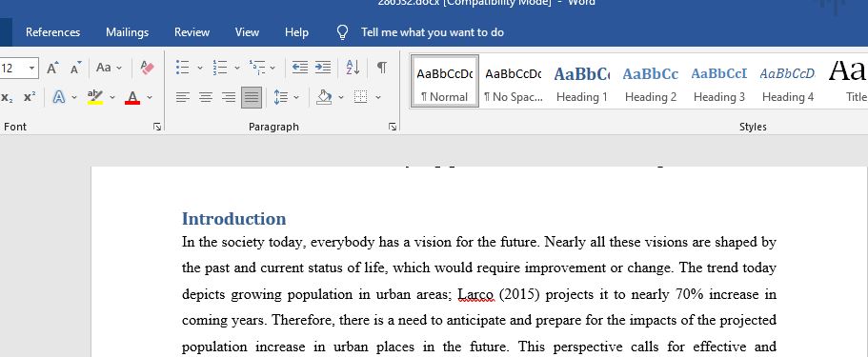Create a multilevel list
The width and height of the screenshot is (868, 357).
point(257,69)
